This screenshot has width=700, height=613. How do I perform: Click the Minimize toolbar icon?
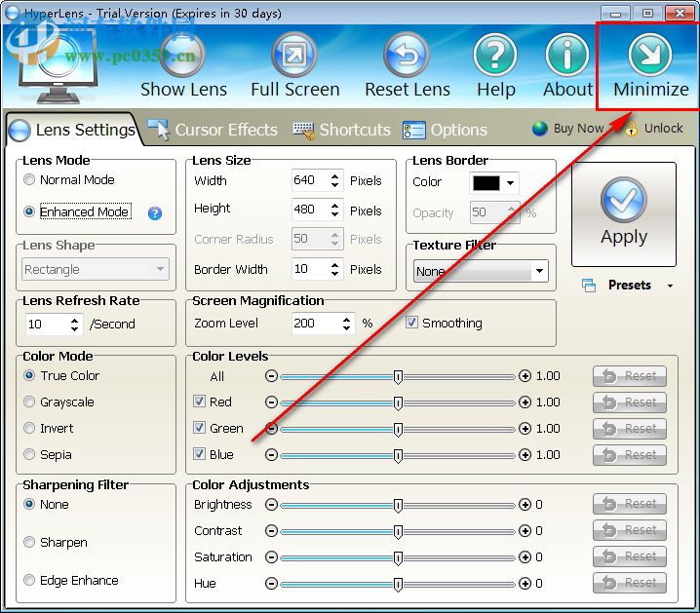coord(649,55)
